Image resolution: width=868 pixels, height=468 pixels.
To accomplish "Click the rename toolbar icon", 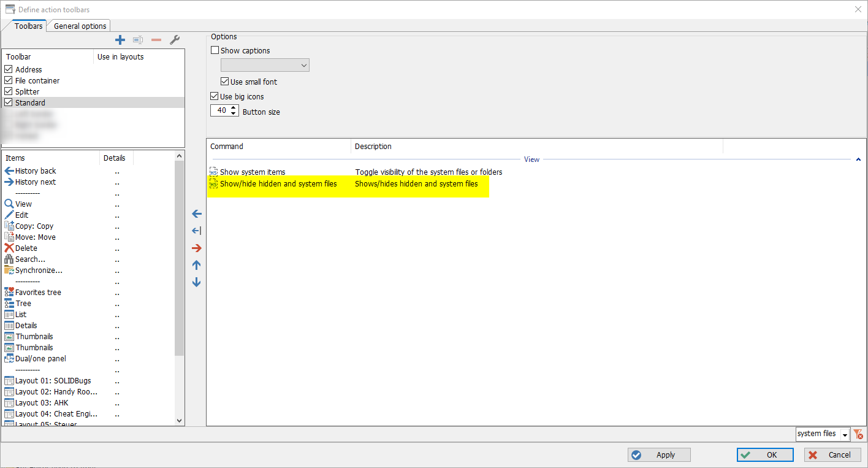I will pos(138,40).
